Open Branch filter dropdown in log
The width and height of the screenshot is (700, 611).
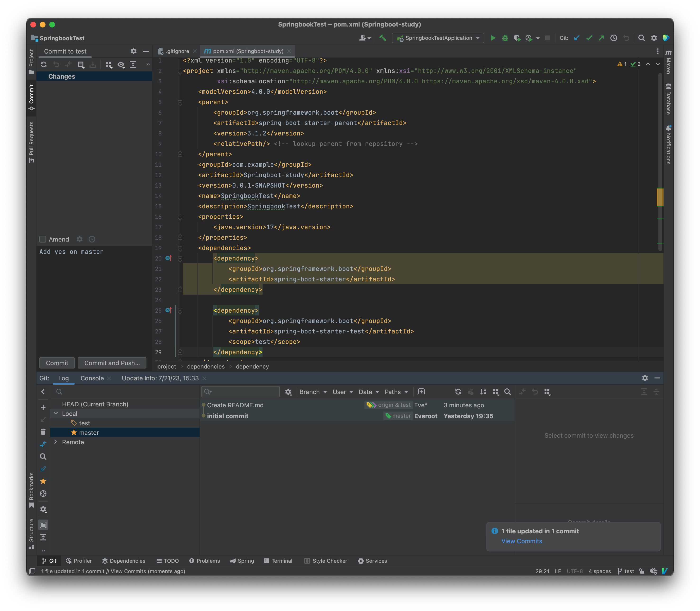pos(313,392)
